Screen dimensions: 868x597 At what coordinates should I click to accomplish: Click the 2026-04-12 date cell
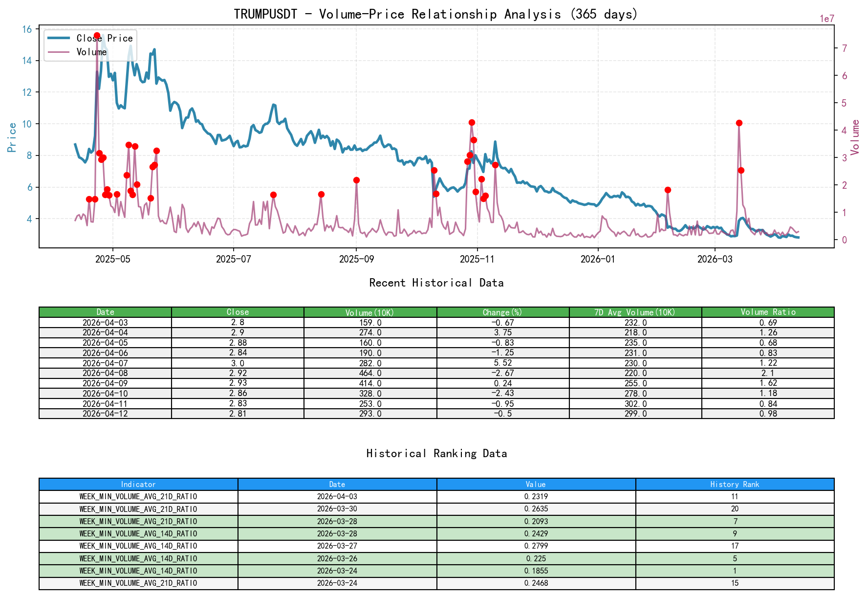[105, 414]
